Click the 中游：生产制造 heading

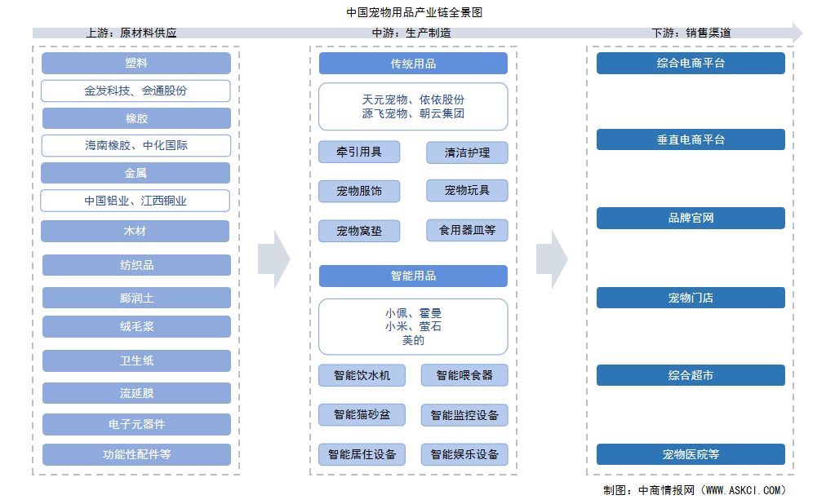tap(411, 33)
